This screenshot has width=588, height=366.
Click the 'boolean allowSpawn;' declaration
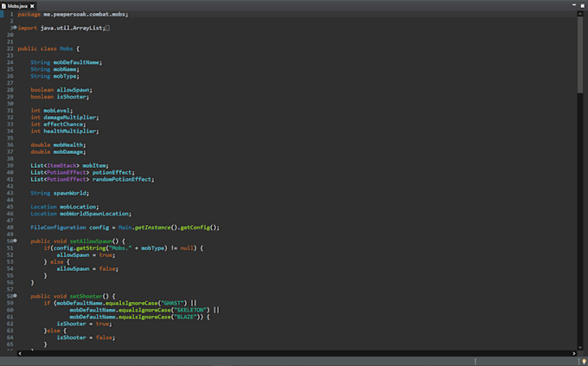point(61,90)
